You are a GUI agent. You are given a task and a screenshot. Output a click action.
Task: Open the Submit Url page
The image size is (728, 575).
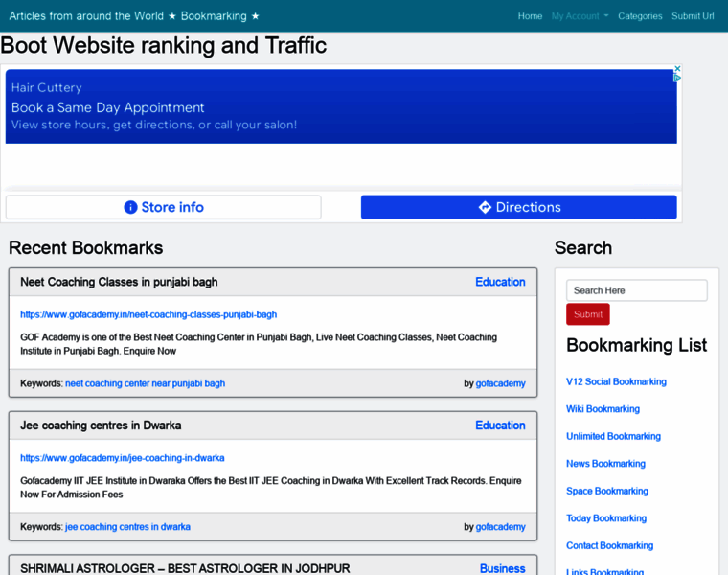click(693, 16)
